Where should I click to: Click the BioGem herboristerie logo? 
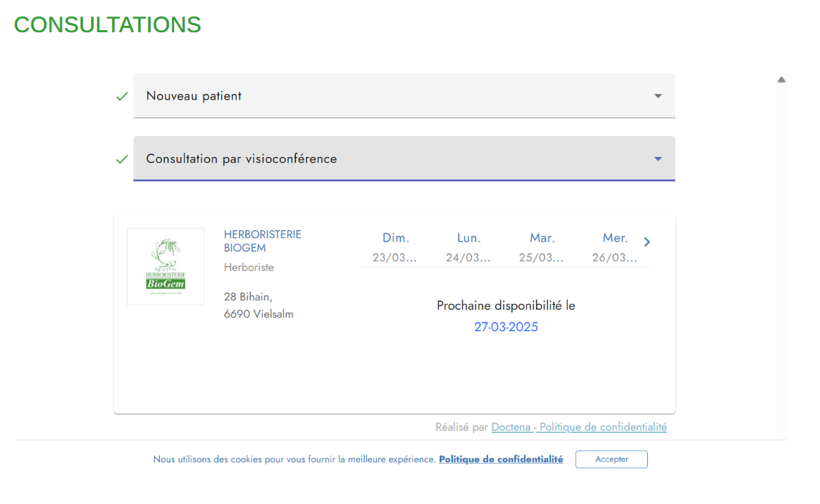coord(166,267)
